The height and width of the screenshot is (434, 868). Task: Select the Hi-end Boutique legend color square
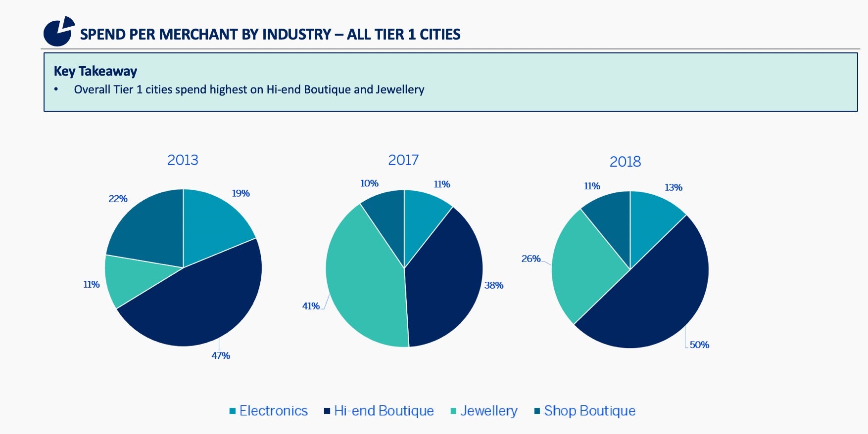coord(327,411)
